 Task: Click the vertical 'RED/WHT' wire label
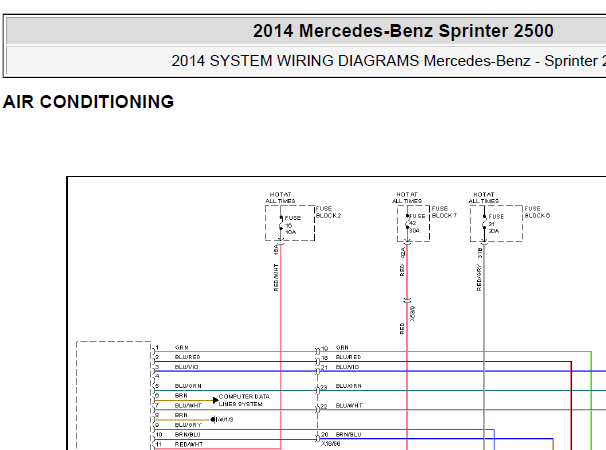(x=276, y=277)
